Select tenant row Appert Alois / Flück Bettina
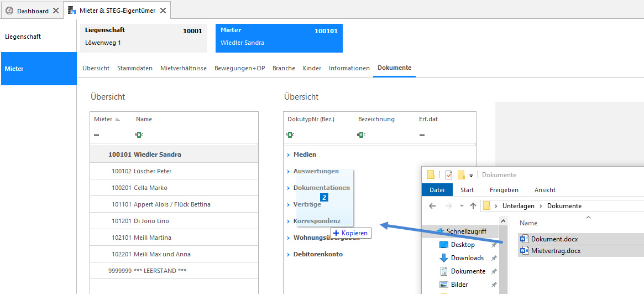The image size is (644, 294). click(x=174, y=204)
